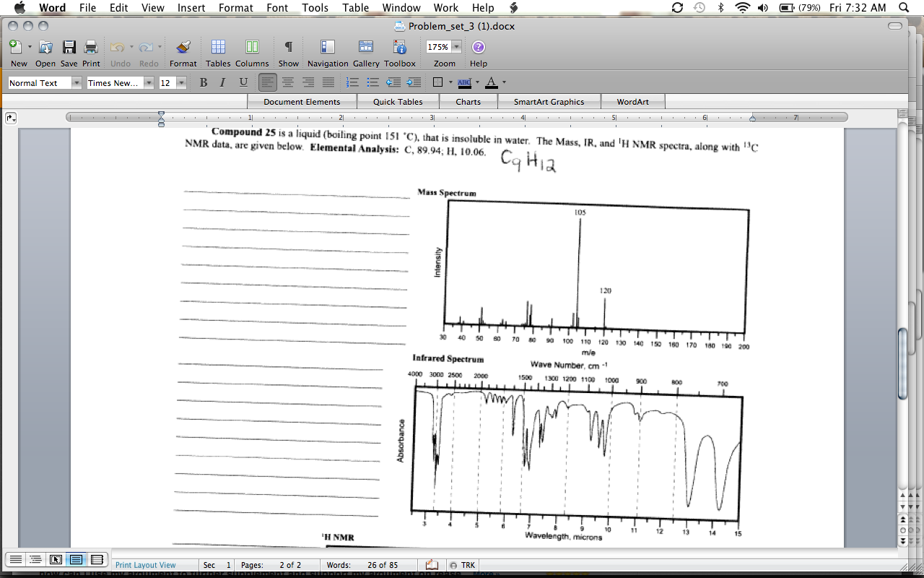The image size is (924, 578).
Task: Click the Spotlight search icon in menu bar
Action: pyautogui.click(x=904, y=8)
